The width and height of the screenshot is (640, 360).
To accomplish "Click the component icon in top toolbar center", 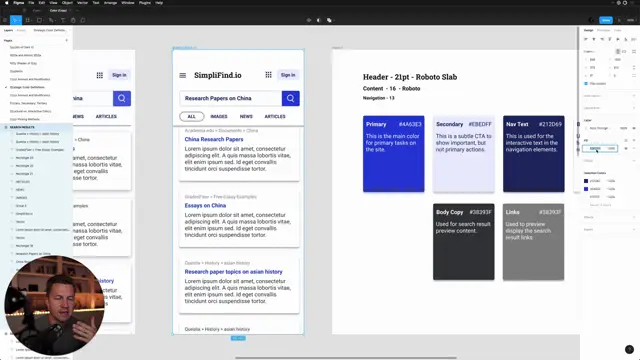I will 309,20.
